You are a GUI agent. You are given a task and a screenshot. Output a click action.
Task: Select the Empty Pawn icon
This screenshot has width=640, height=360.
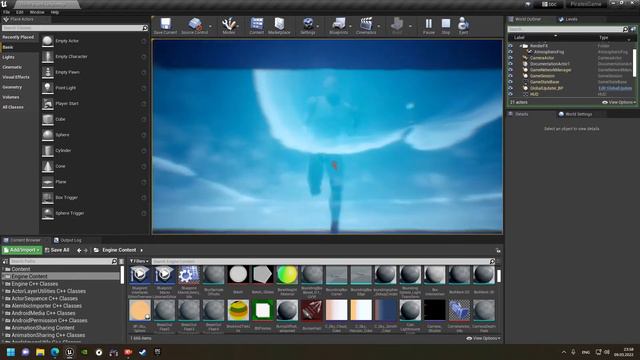point(48,72)
